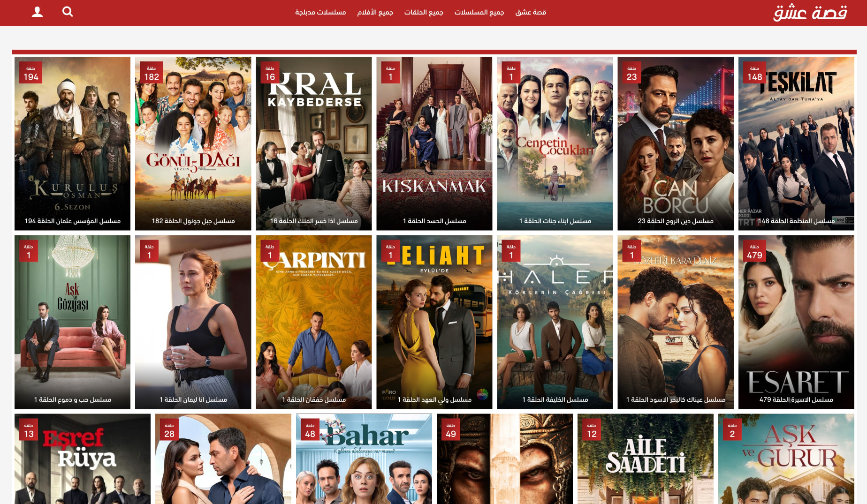The image size is (867, 504).
Task: Open Bahar episode 48 poster
Action: [x=364, y=459]
